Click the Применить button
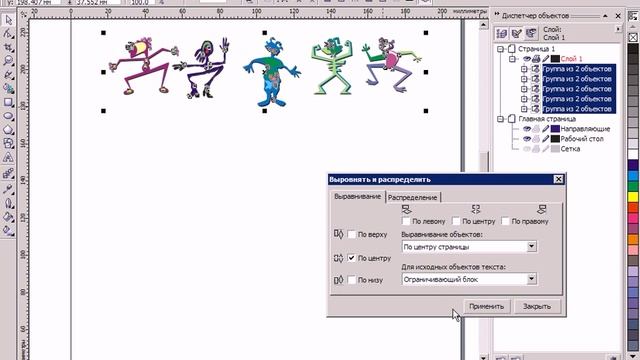Viewport: 640px width, 360px height. (487, 306)
